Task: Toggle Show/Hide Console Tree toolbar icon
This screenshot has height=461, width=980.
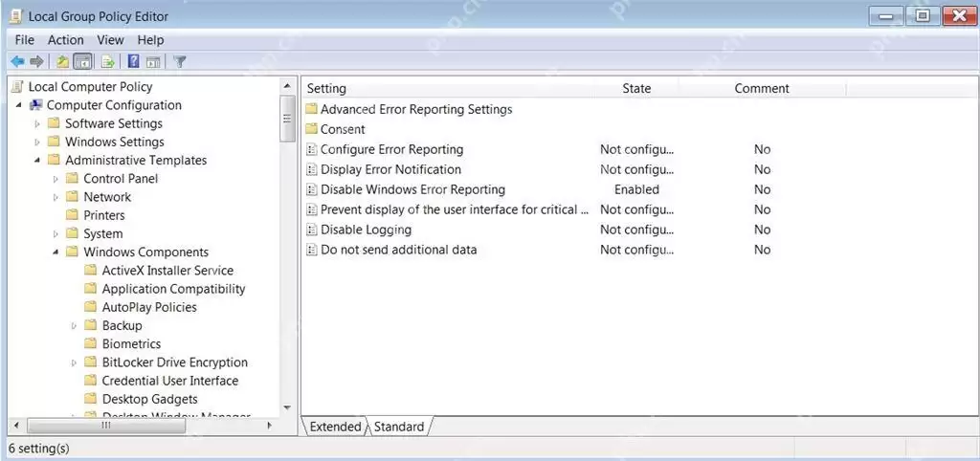Action: click(82, 61)
